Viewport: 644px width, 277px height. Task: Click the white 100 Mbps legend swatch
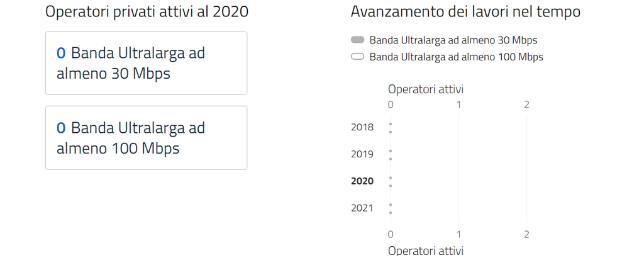pyautogui.click(x=358, y=57)
